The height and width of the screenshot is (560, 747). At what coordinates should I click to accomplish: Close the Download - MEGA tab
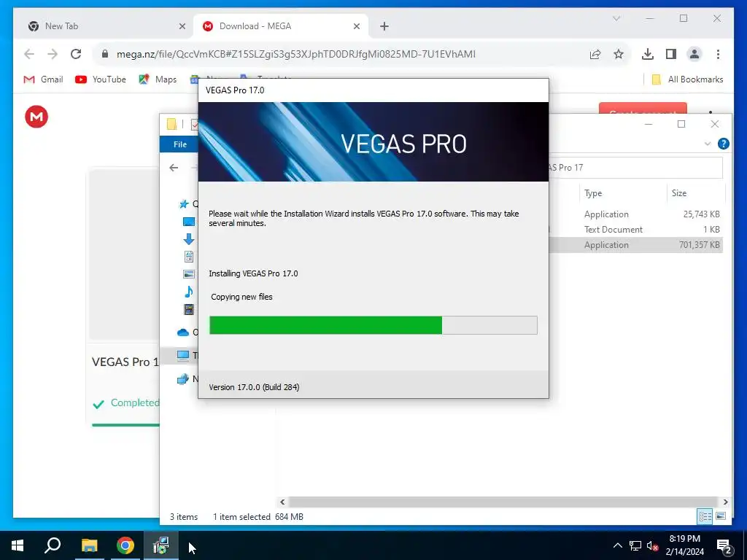[356, 26]
